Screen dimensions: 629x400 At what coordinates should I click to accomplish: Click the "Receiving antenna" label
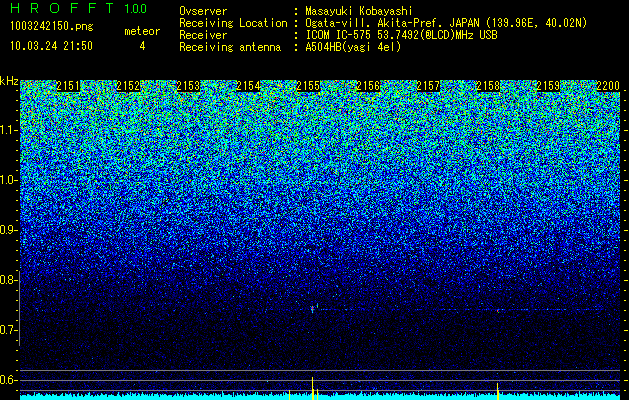[x=230, y=47]
